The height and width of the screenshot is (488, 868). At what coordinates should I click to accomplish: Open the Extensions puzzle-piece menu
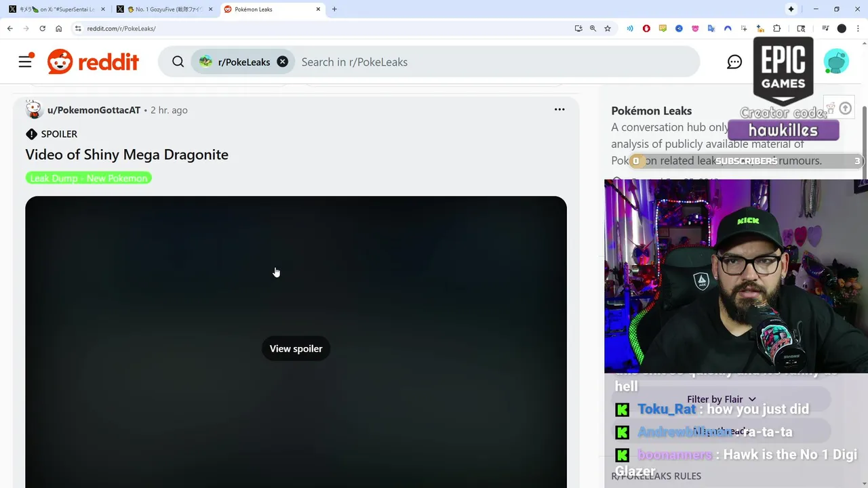pyautogui.click(x=777, y=28)
